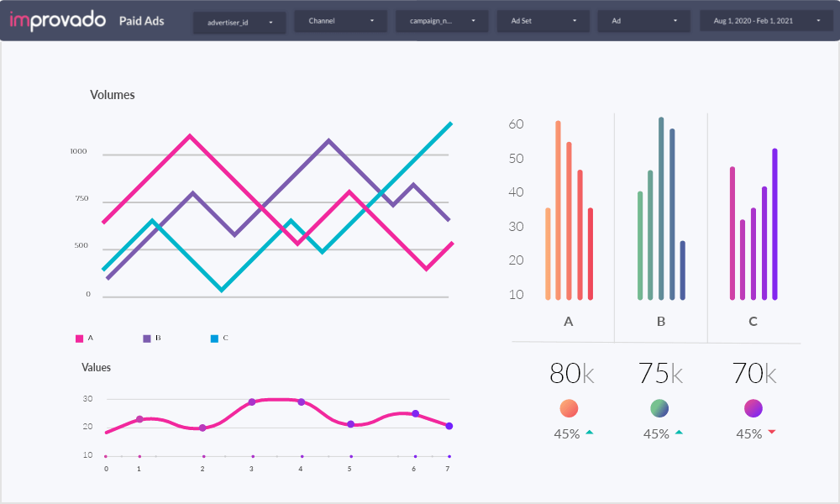Click the green up arrow under 80k

(589, 433)
